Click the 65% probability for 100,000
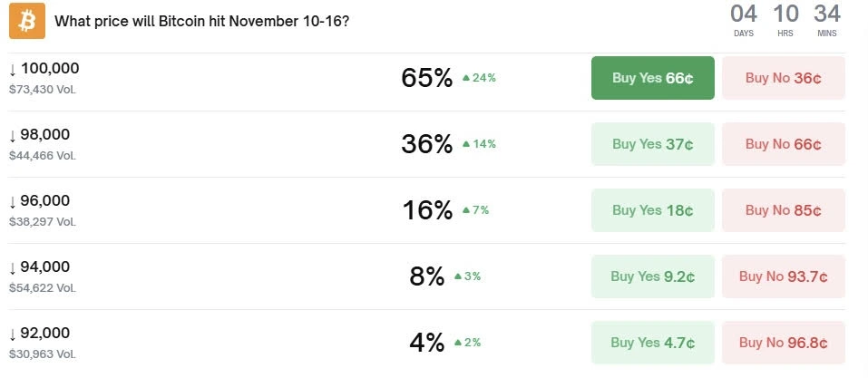This screenshot has width=868, height=378. [426, 78]
